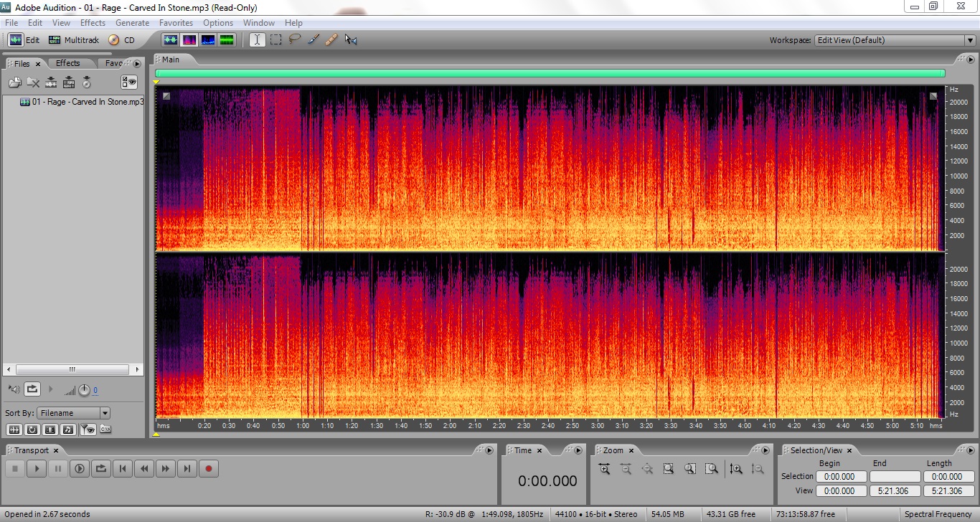Open the Sort By Filename dropdown
980x522 pixels.
click(74, 413)
